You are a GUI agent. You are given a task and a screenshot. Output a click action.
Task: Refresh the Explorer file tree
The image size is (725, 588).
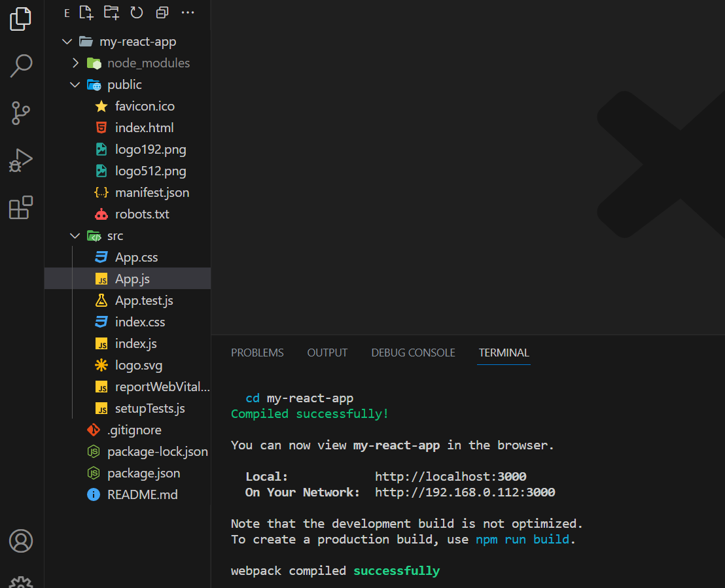click(x=137, y=12)
